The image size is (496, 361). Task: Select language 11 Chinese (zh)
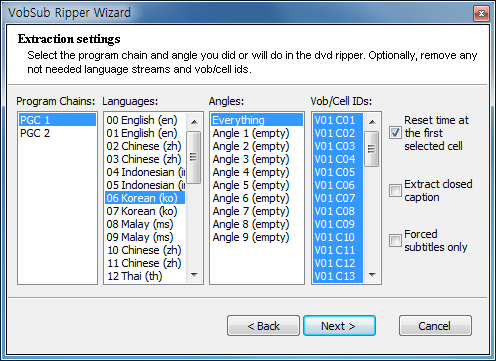(x=145, y=263)
